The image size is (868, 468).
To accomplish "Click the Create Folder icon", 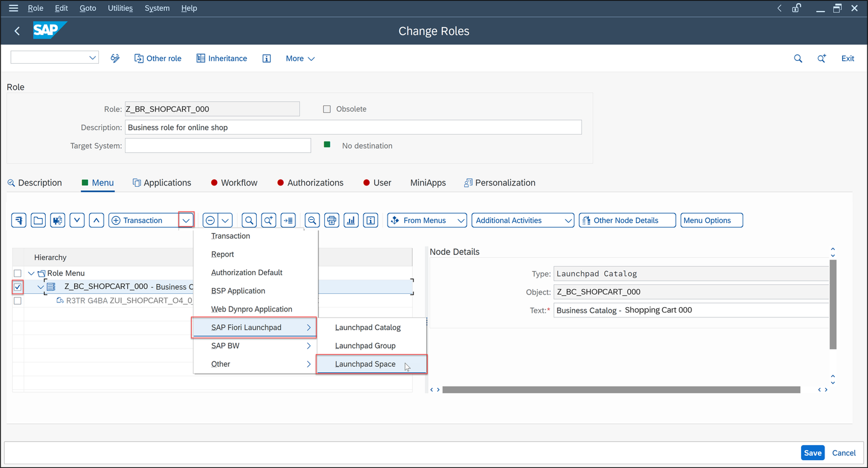I will pyautogui.click(x=39, y=220).
